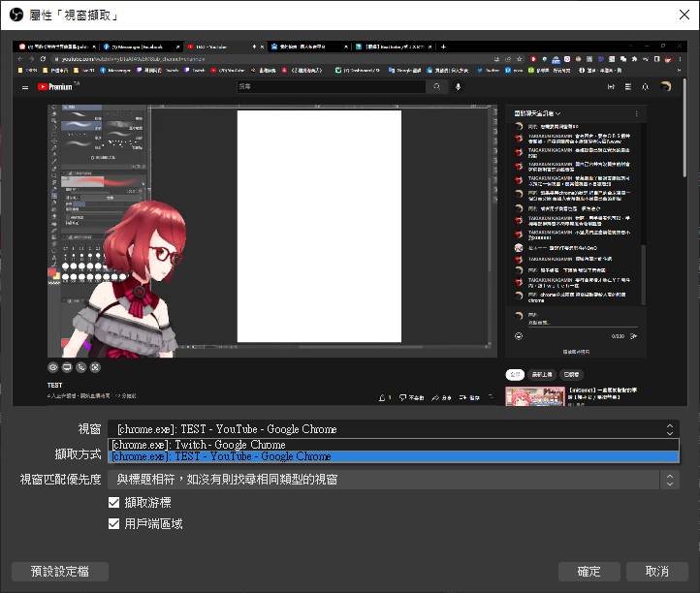Click the YouTube search field in preview
Screen dimensions: 700x593
click(x=331, y=87)
